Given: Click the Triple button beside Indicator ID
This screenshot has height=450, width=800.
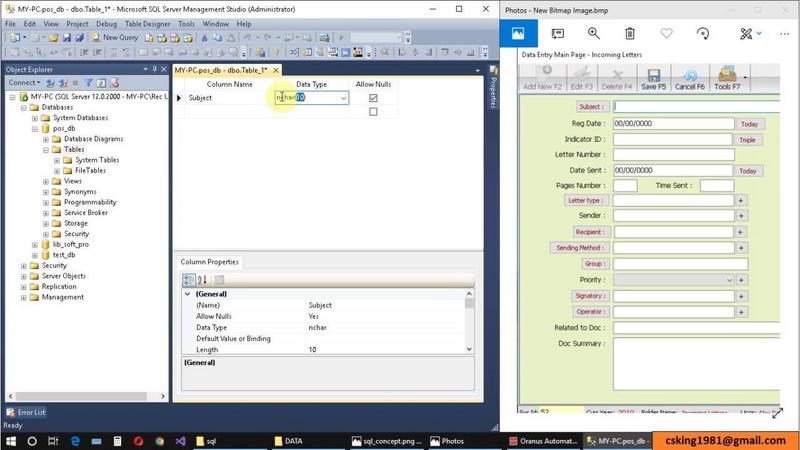Looking at the screenshot, I should (747, 140).
